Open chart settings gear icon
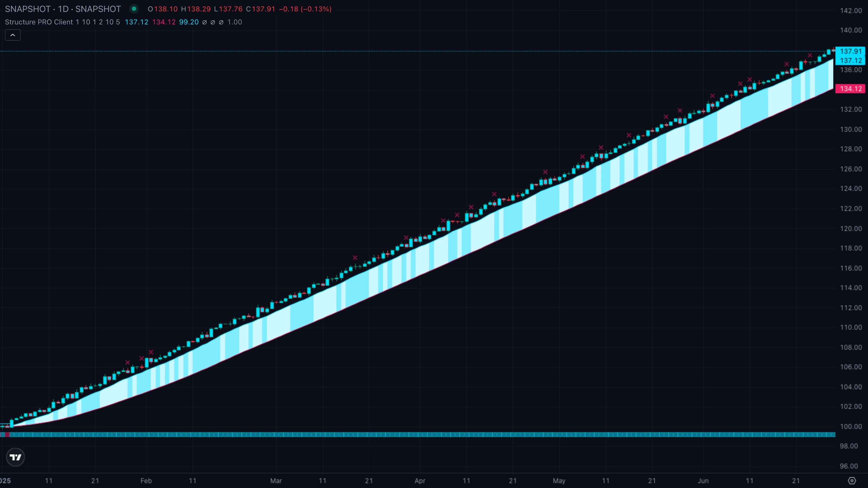 click(x=852, y=481)
